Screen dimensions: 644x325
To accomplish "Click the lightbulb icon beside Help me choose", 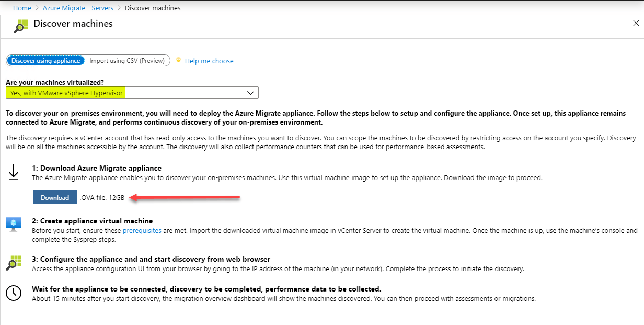I will point(178,61).
